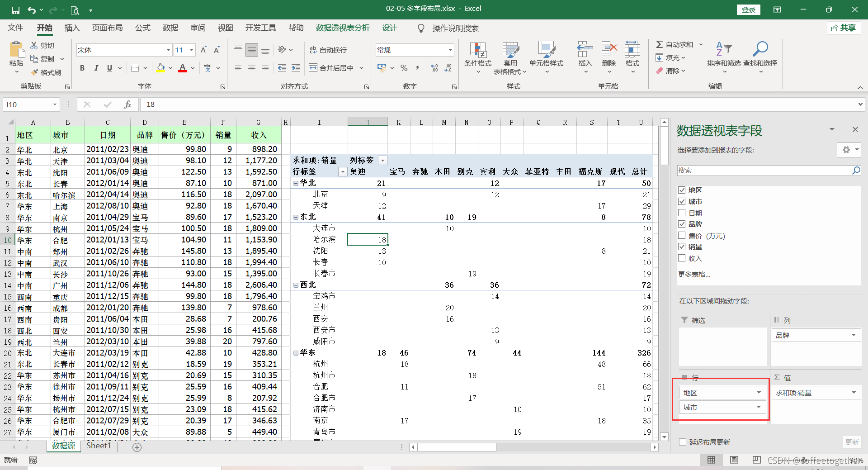868x470 pixels.
Task: Uncheck the 销量 field checkbox
Action: pos(682,247)
